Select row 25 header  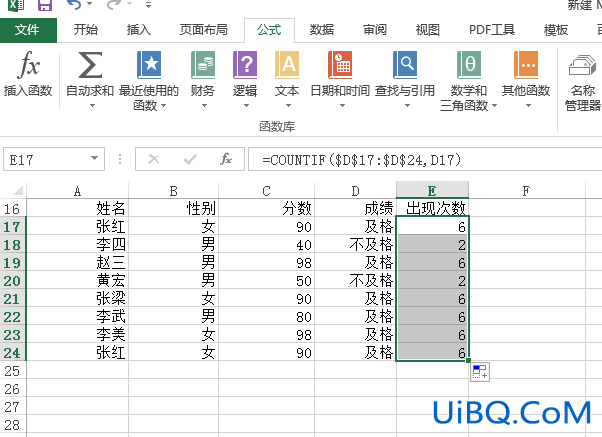[x=13, y=371]
